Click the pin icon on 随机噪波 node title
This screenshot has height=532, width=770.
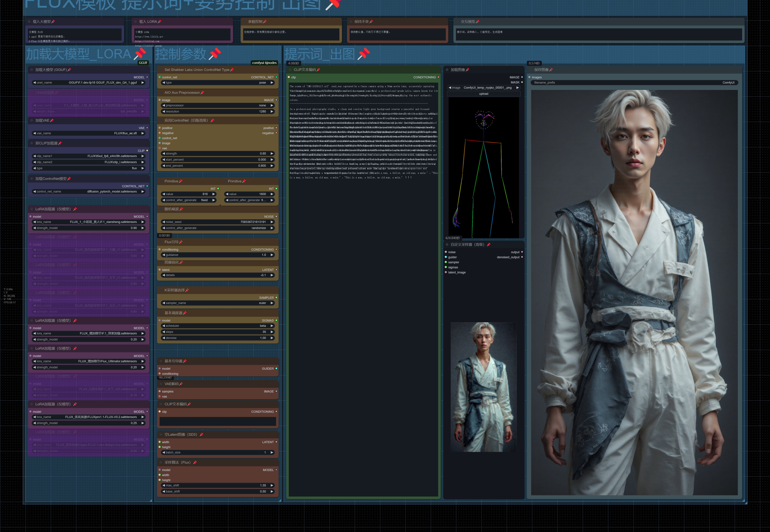click(x=181, y=209)
